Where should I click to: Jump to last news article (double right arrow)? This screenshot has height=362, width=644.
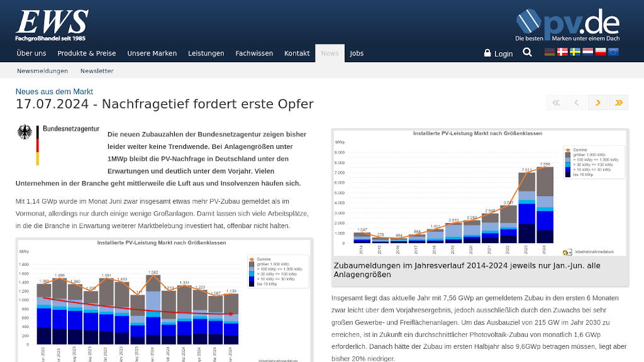pyautogui.click(x=619, y=102)
